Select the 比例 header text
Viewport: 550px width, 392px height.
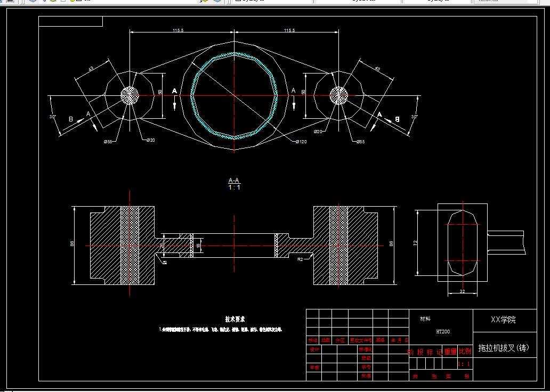(x=465, y=352)
